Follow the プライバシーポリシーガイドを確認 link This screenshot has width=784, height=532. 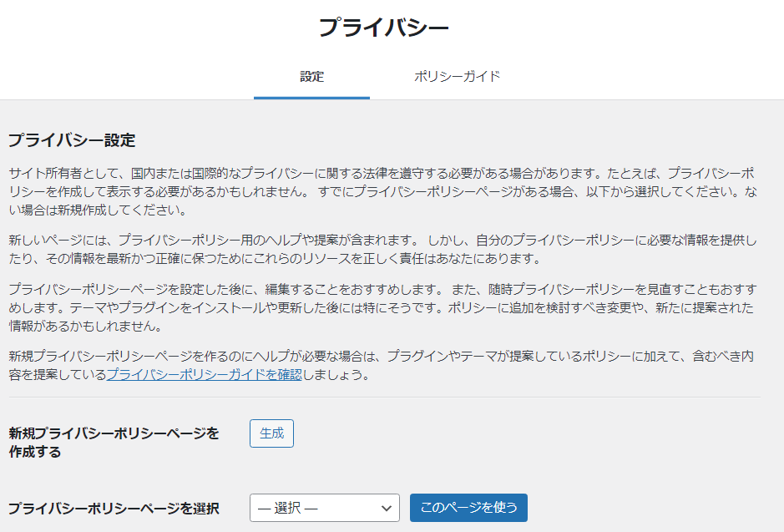[x=204, y=375]
